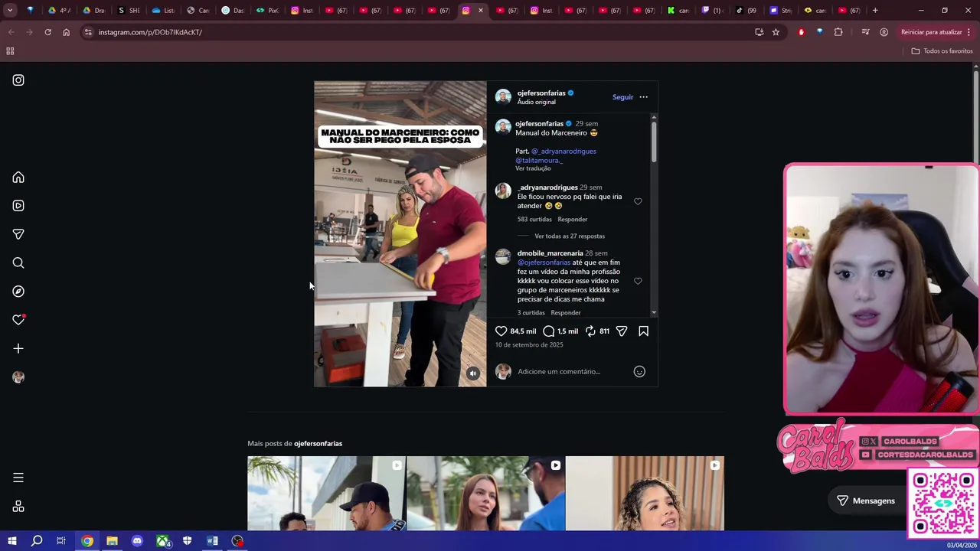View the 583 curtidas likes list
The width and height of the screenshot is (980, 551).
(534, 220)
